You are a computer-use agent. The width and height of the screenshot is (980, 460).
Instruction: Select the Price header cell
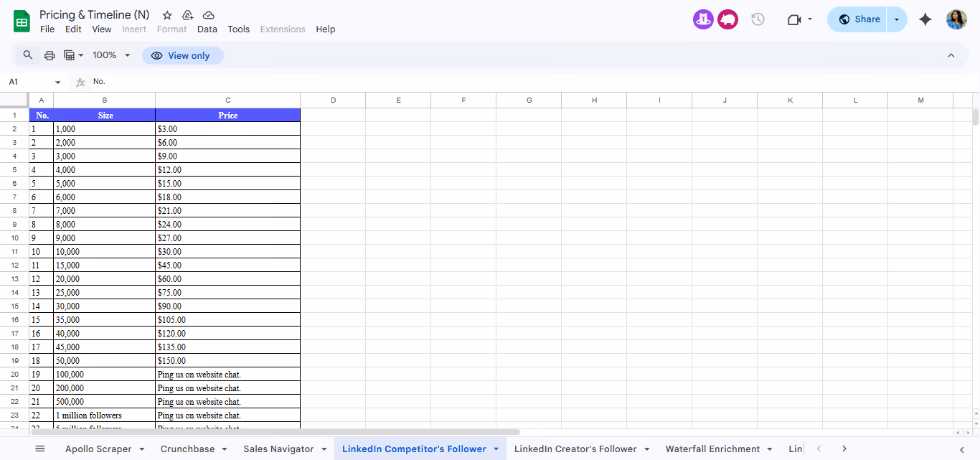[x=228, y=116]
